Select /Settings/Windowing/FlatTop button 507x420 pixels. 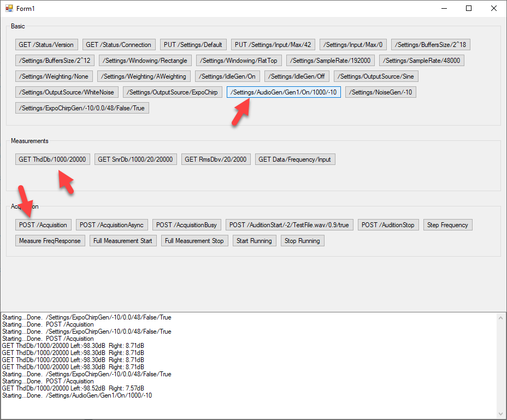coord(239,61)
